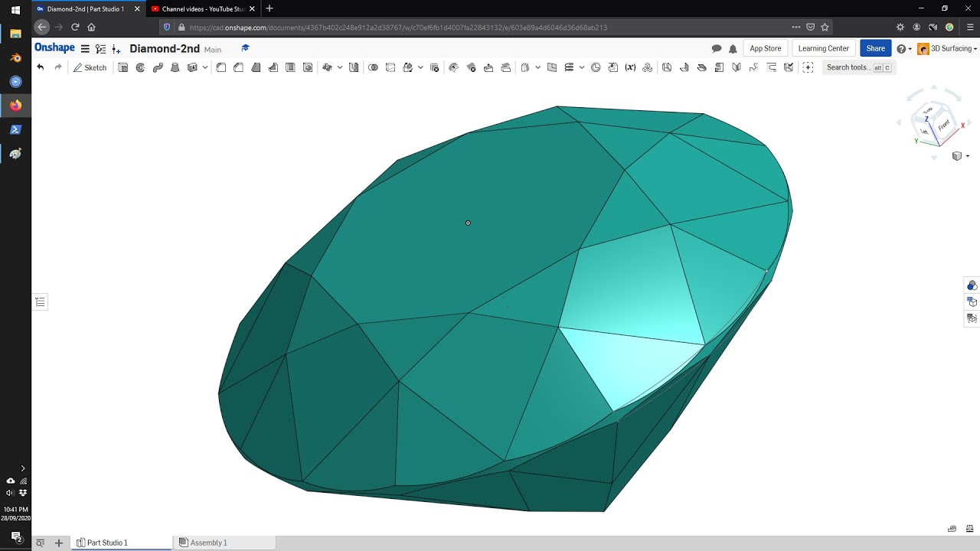Click the blue Share button

point(875,48)
